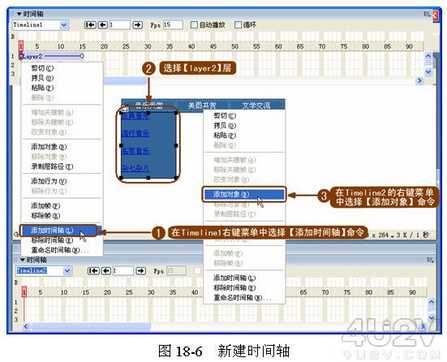Click forward arrow button in bottom timeline
The height and width of the screenshot is (362, 447).
click(141, 271)
